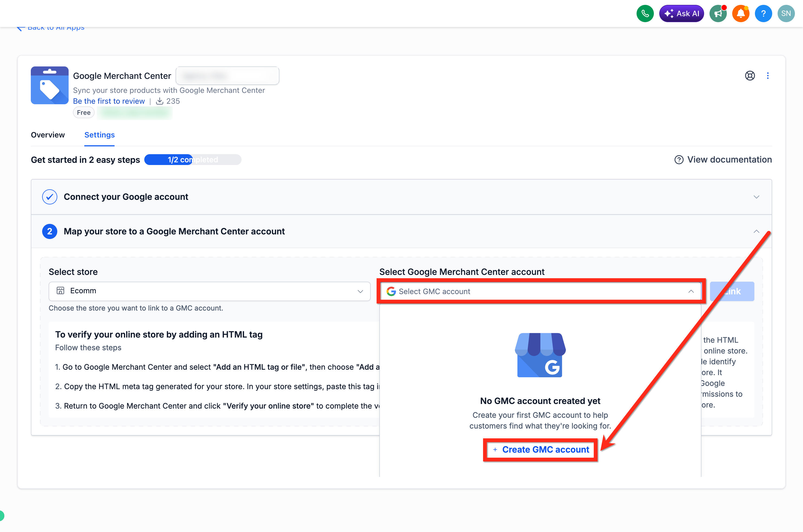Switch to the Settings tab
This screenshot has height=532, width=803.
(x=99, y=135)
